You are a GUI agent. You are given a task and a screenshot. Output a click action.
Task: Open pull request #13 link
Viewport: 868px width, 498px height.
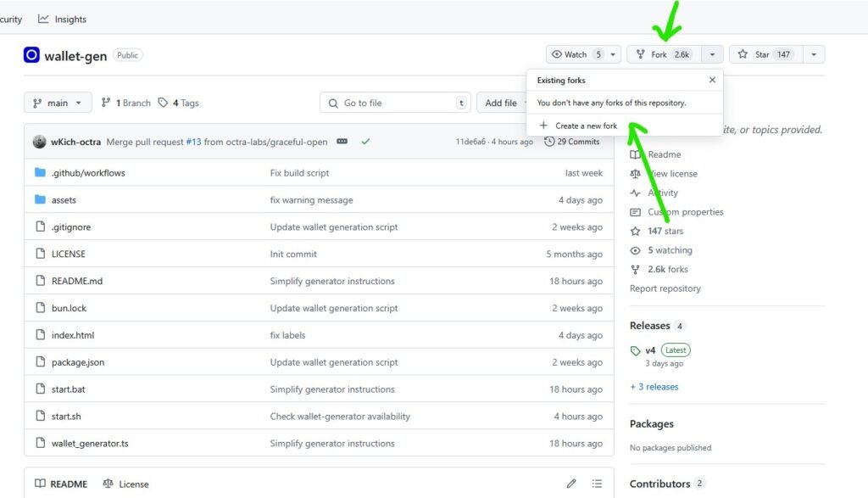click(x=194, y=142)
